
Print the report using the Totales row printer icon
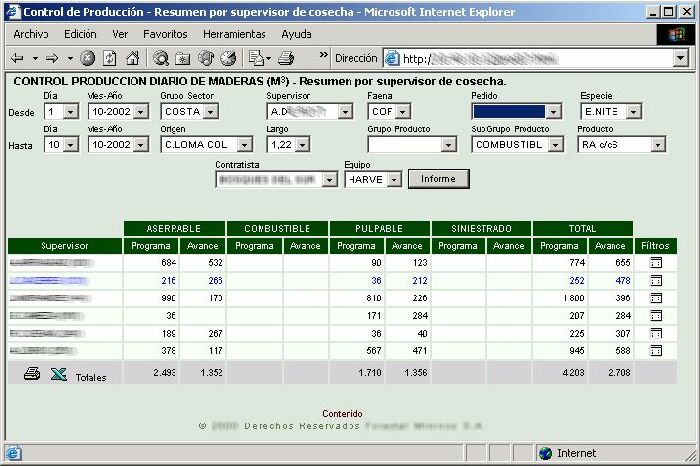pyautogui.click(x=32, y=374)
